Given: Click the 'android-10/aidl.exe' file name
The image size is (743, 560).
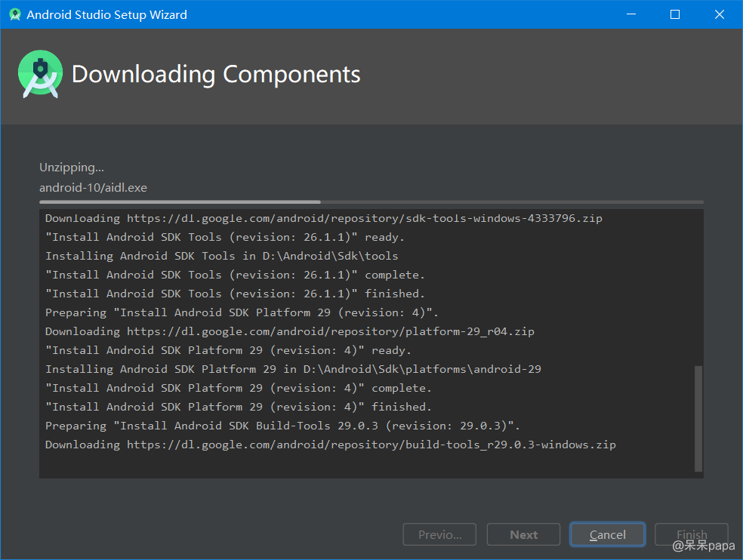Looking at the screenshot, I should tap(94, 188).
